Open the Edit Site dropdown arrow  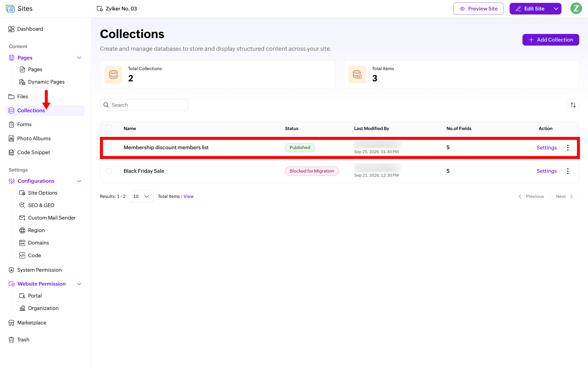coord(556,9)
